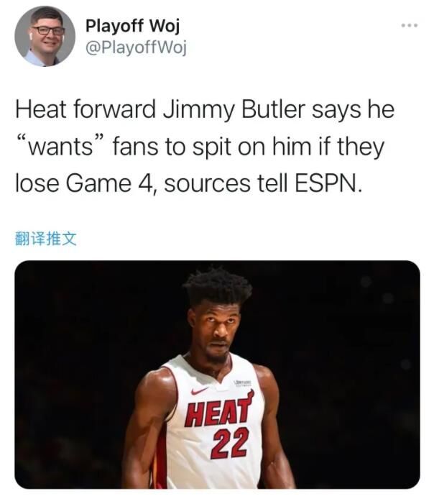Click the Playoff Woj display name
This screenshot has height=504, width=434.
coord(132,26)
